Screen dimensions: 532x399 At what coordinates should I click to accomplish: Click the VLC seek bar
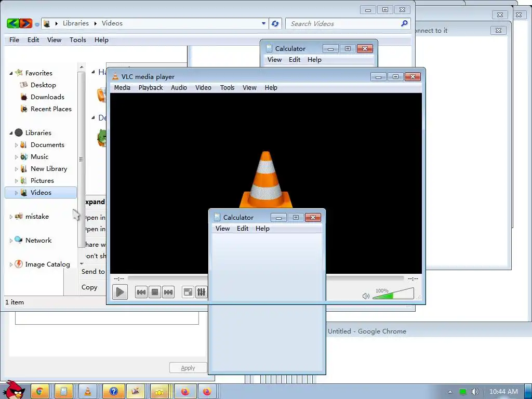(265, 278)
